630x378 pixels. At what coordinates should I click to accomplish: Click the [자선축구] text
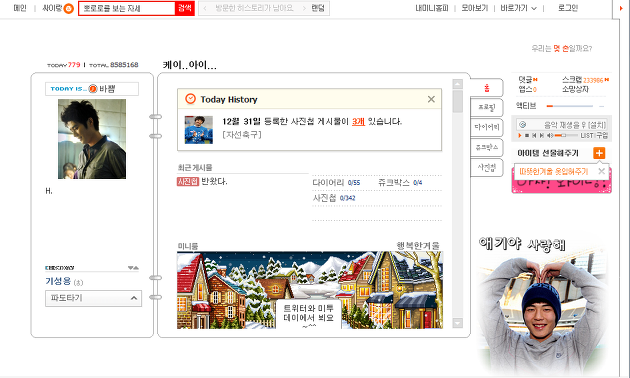[241, 135]
